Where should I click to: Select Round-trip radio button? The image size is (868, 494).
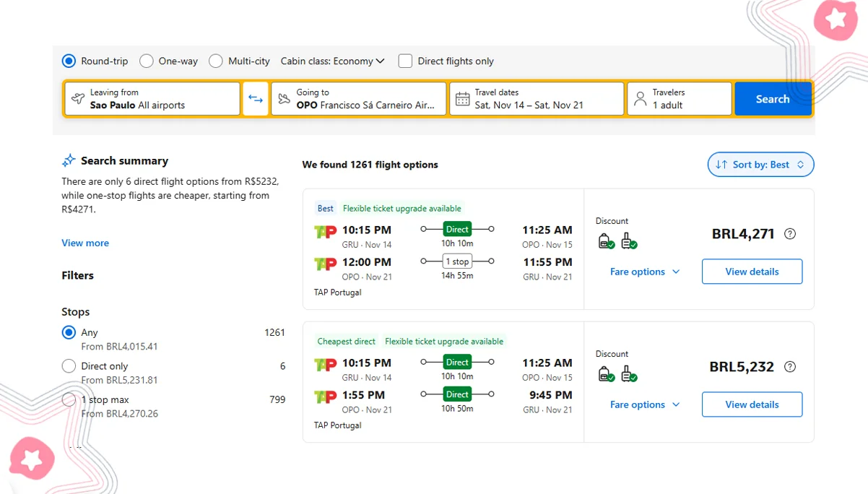pos(69,61)
